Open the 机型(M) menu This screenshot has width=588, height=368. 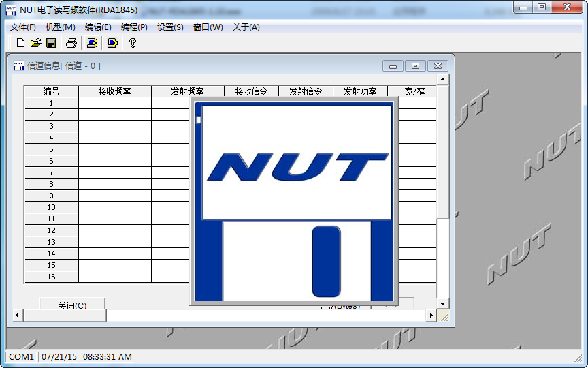pos(61,27)
